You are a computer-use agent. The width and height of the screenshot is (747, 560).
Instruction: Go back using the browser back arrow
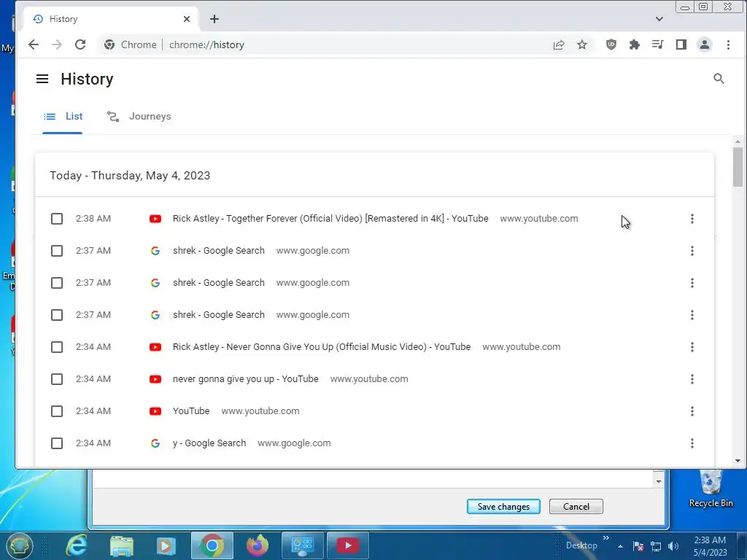34,44
